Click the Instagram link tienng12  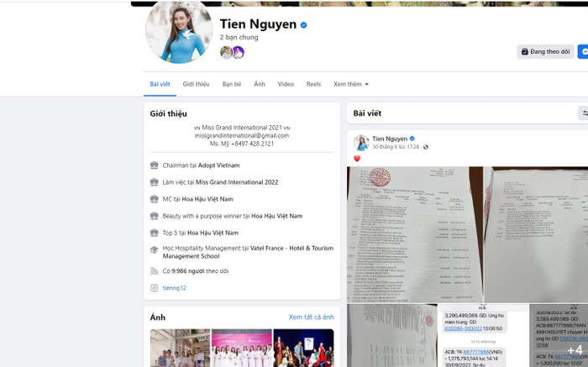[174, 288]
